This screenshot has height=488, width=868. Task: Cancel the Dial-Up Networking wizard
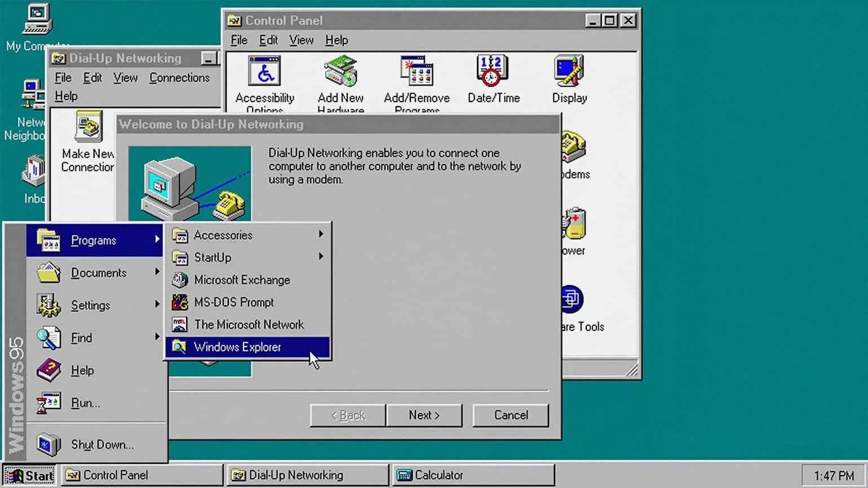(x=511, y=415)
